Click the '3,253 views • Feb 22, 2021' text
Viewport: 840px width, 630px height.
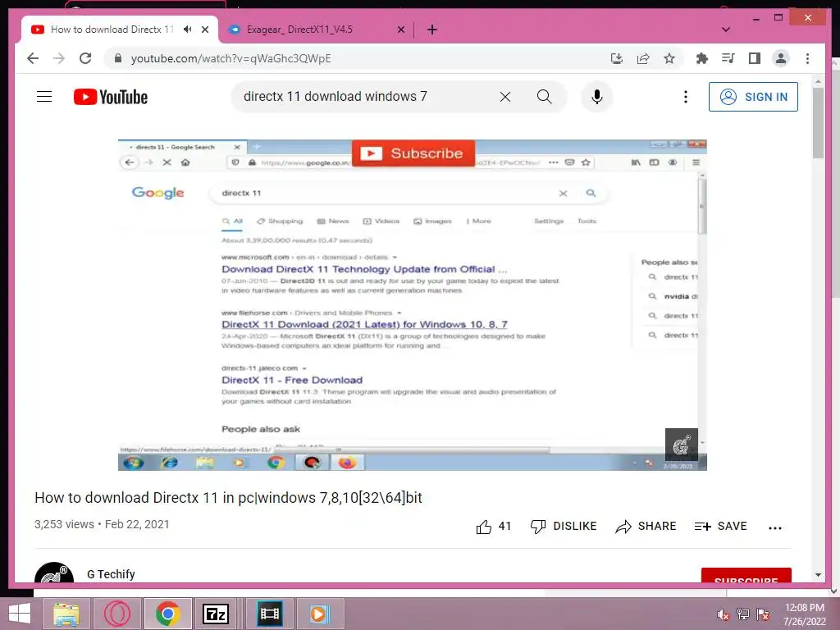pos(102,524)
